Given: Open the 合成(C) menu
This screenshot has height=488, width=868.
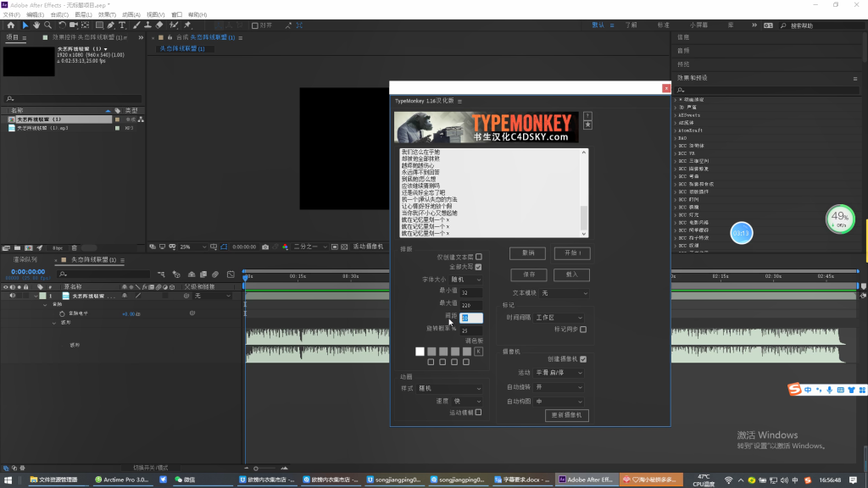Looking at the screenshot, I should click(59, 15).
